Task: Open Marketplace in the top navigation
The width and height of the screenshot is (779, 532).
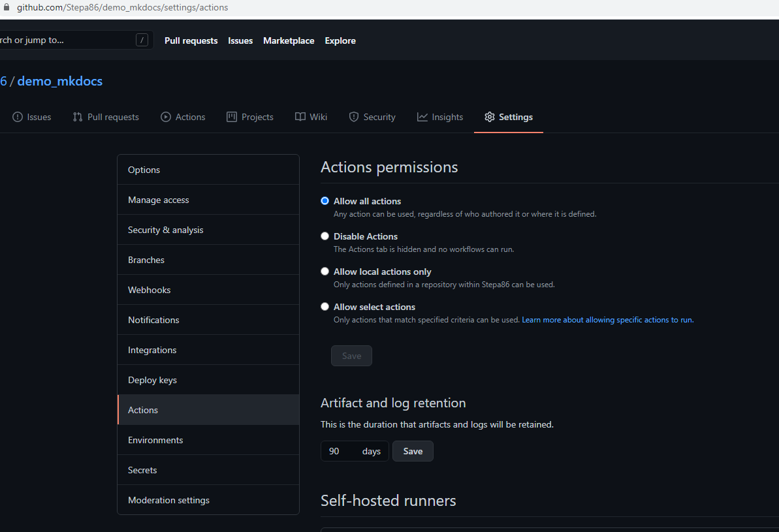Action: [289, 40]
